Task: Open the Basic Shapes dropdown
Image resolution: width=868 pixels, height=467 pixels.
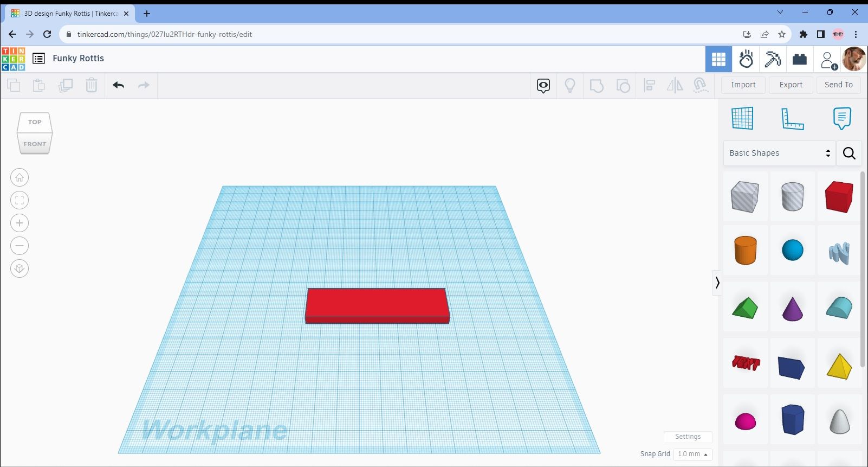Action: (x=779, y=153)
